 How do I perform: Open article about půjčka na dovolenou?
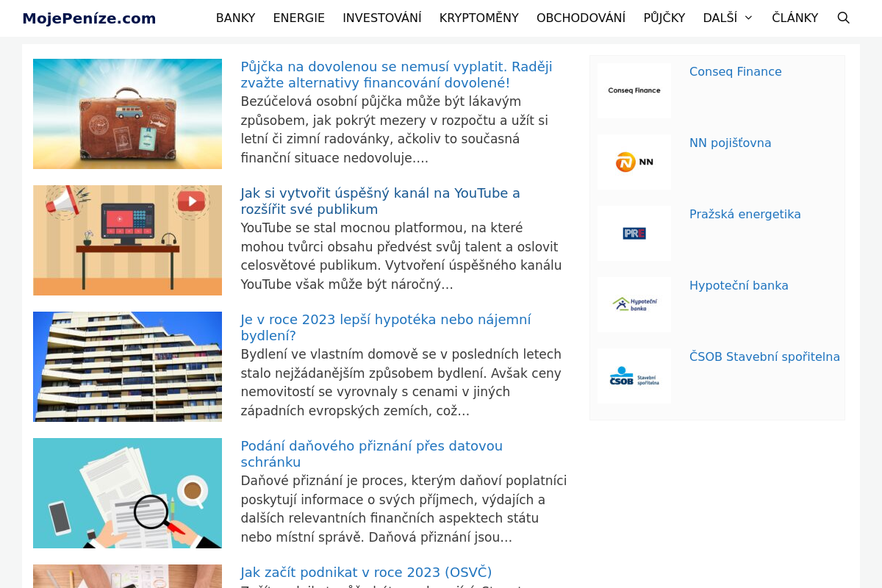(396, 75)
